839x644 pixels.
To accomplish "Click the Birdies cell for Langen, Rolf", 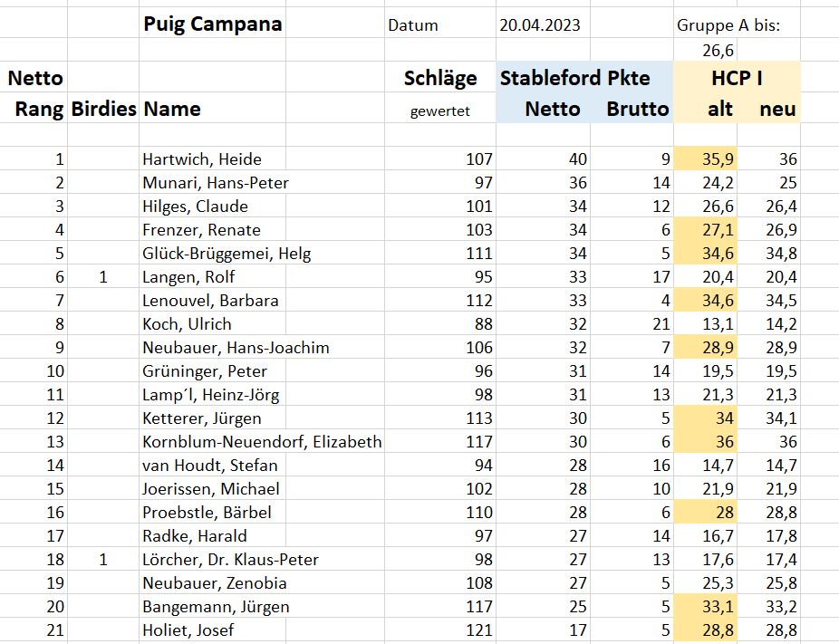I will click(x=103, y=276).
